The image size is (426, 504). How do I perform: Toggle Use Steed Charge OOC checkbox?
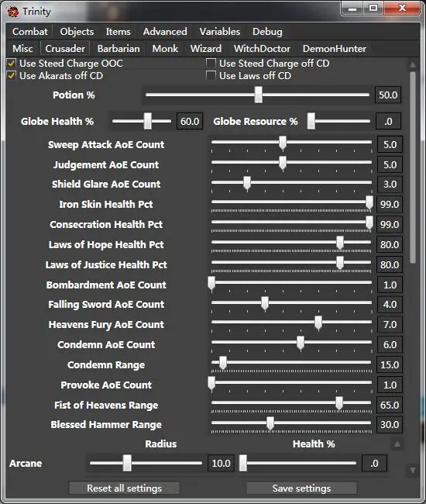tap(12, 63)
